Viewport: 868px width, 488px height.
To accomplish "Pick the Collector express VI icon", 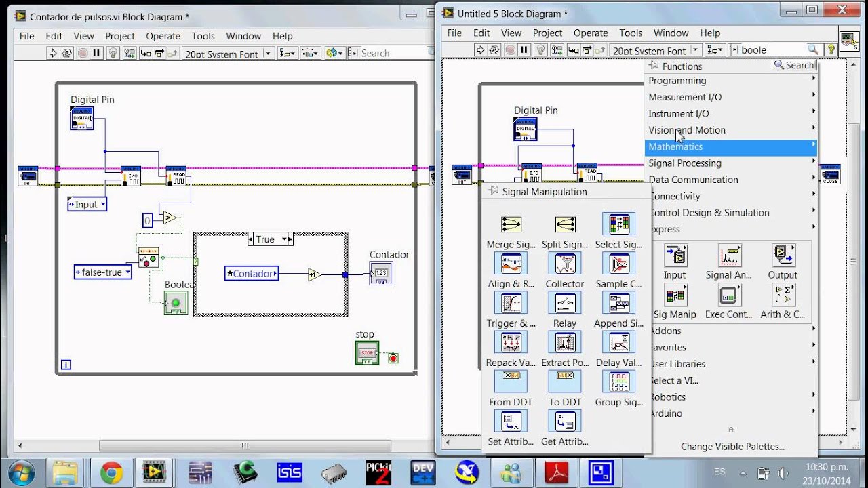I will (x=565, y=264).
